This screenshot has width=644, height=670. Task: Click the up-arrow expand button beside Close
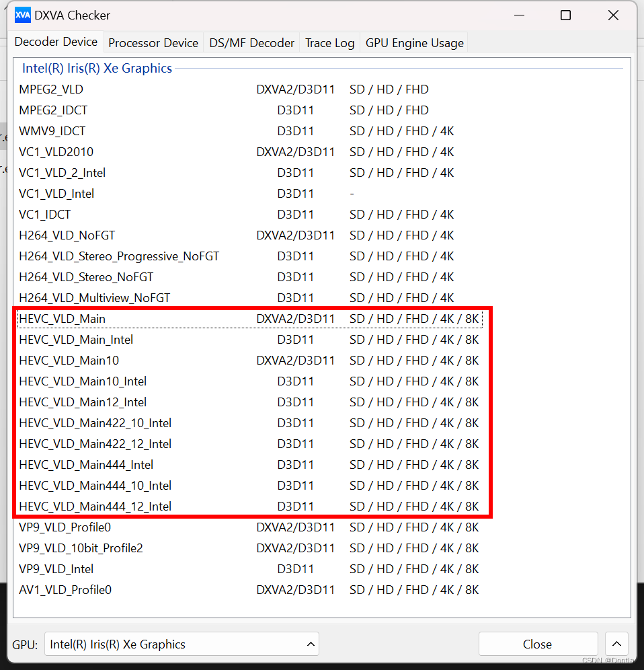(616, 644)
